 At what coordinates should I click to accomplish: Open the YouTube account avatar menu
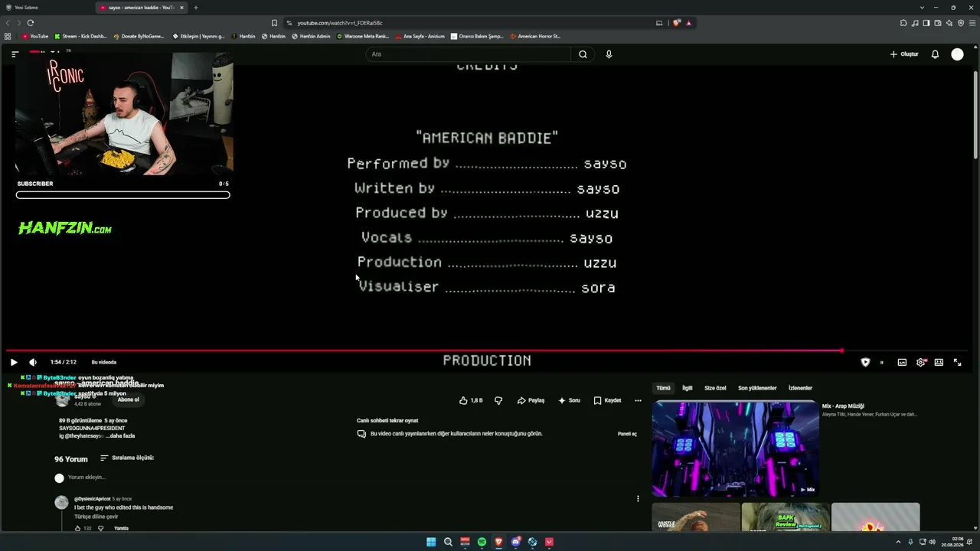(957, 54)
